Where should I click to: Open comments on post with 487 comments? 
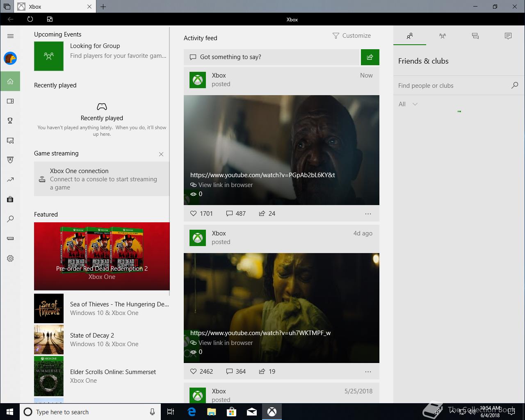coord(236,213)
